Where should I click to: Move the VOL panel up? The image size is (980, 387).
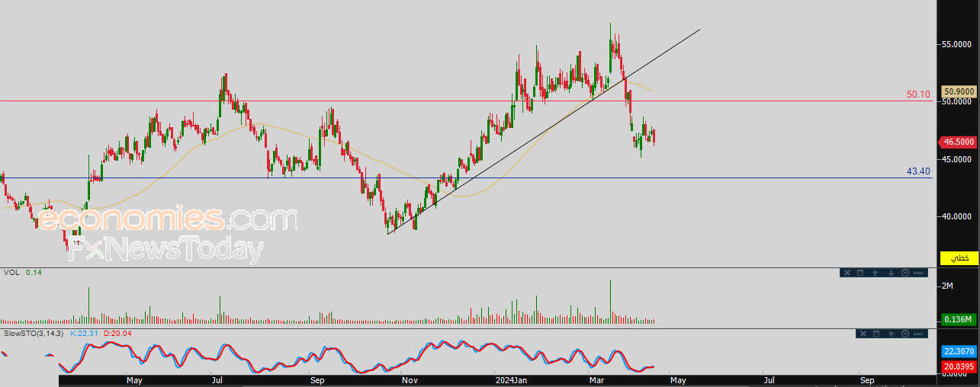(876, 273)
